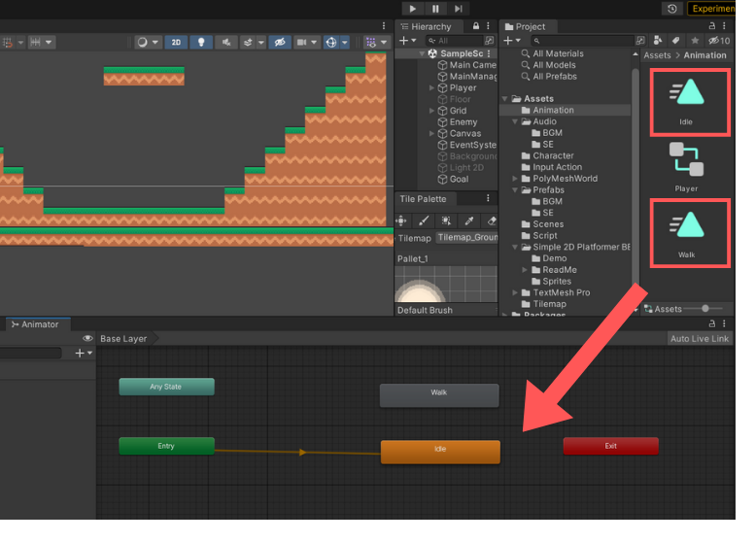Click the lock icon on Hierarchy panel
The image size is (756, 542).
pyautogui.click(x=473, y=26)
